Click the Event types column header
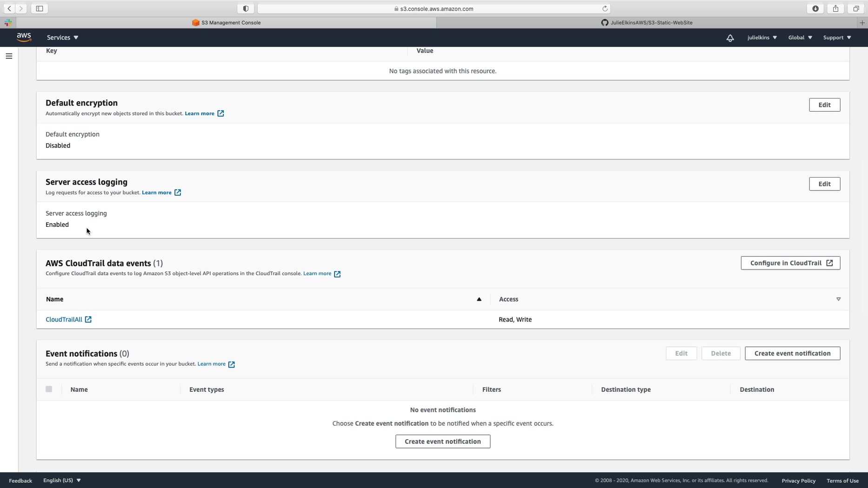This screenshot has height=488, width=868. click(207, 389)
